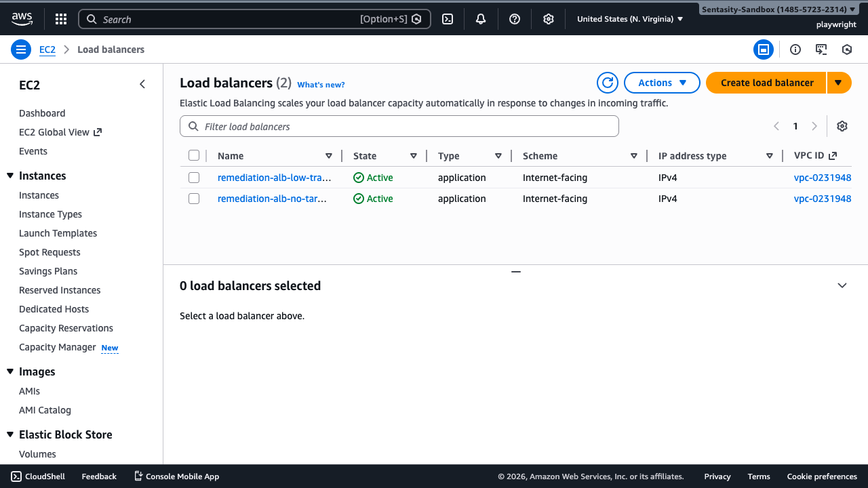The image size is (868, 488).
Task: Open AMI Catalog from the sidebar
Action: (x=45, y=409)
